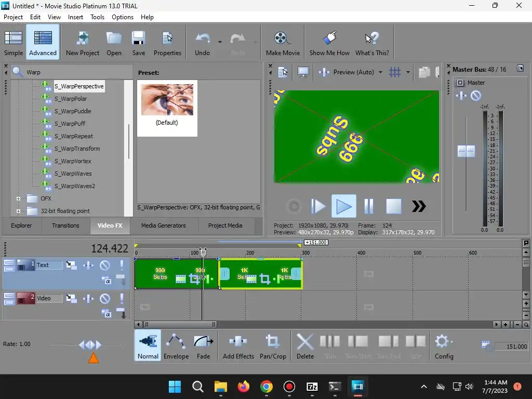Select the Default preset thumbnail

point(167,108)
